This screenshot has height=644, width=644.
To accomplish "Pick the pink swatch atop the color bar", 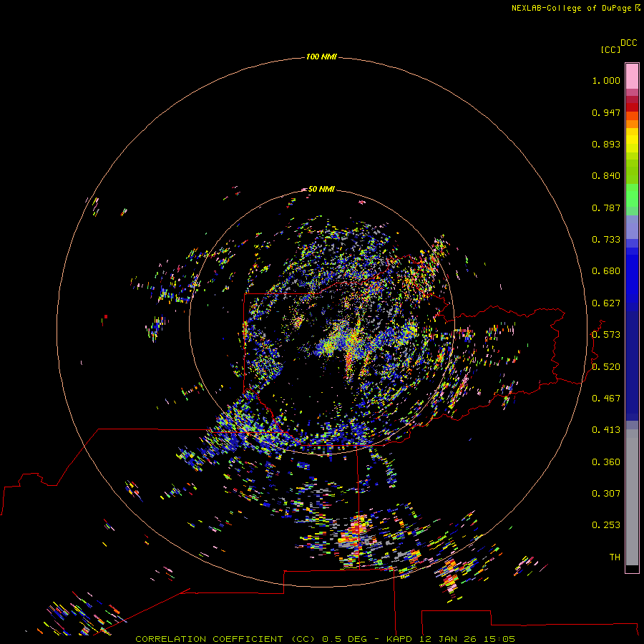I will [x=632, y=77].
